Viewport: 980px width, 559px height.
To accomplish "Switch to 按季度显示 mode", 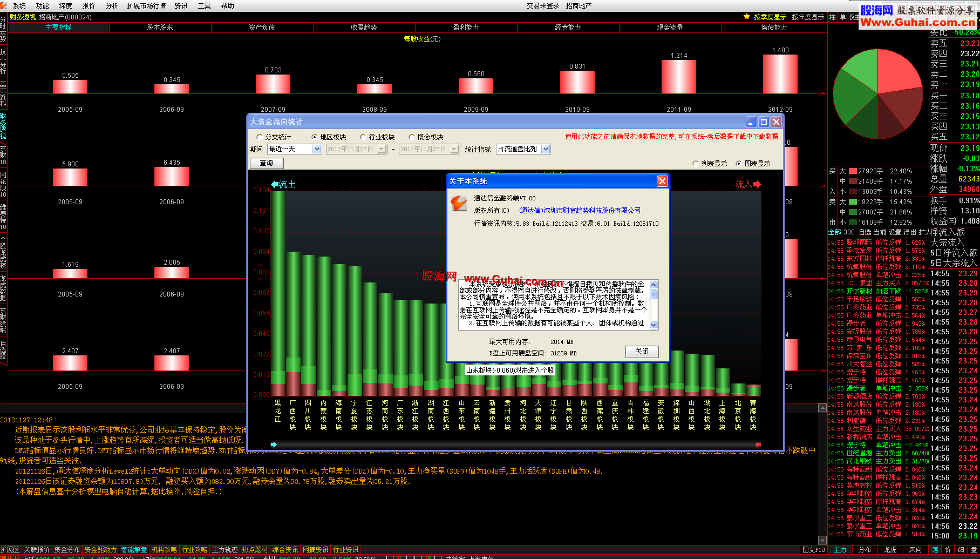I will pos(770,17).
